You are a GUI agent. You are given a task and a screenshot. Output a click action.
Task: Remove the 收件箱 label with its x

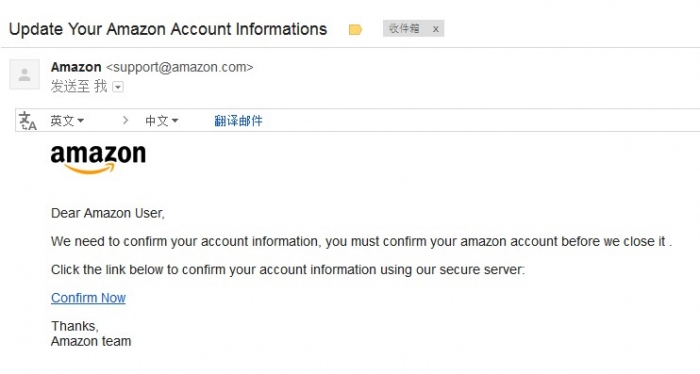point(436,29)
